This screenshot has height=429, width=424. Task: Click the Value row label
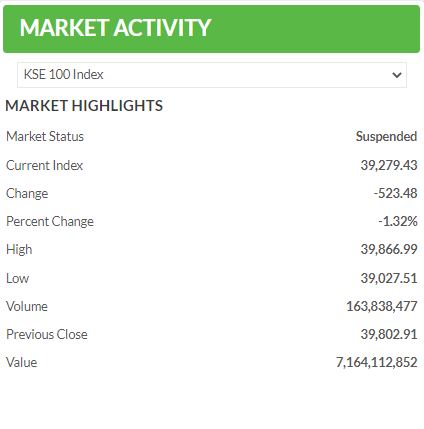coord(22,363)
